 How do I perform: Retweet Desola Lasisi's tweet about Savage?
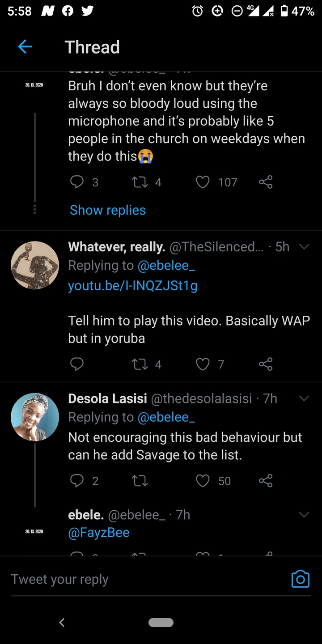click(140, 481)
